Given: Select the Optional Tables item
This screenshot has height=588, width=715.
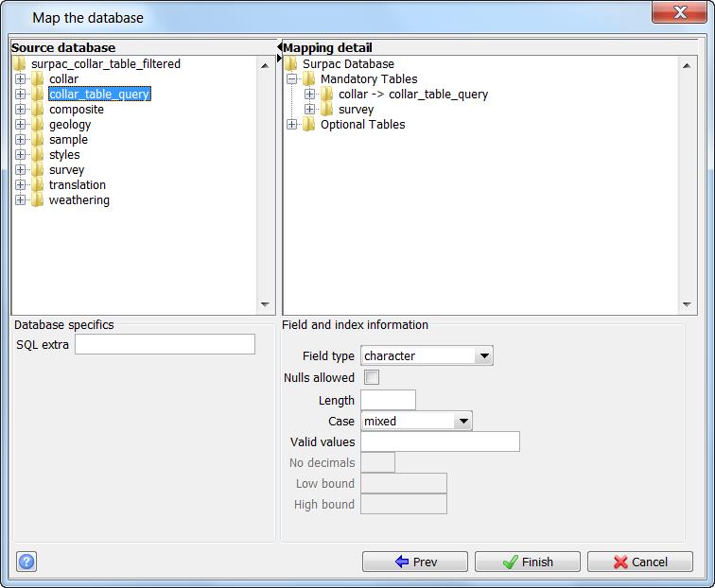Looking at the screenshot, I should (x=362, y=125).
